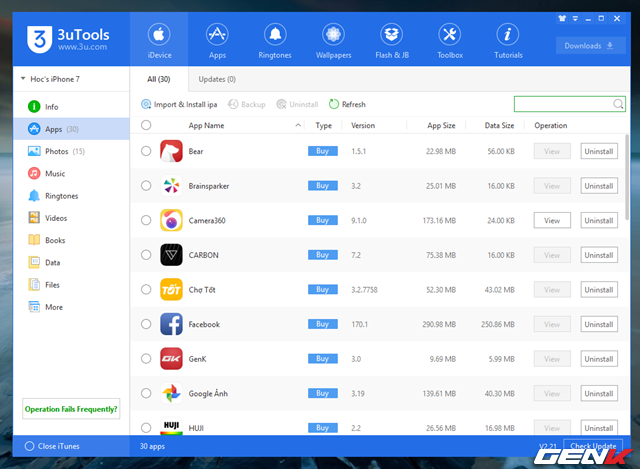The image size is (640, 469).
Task: Click the 3uTools logo
Action: click(68, 39)
